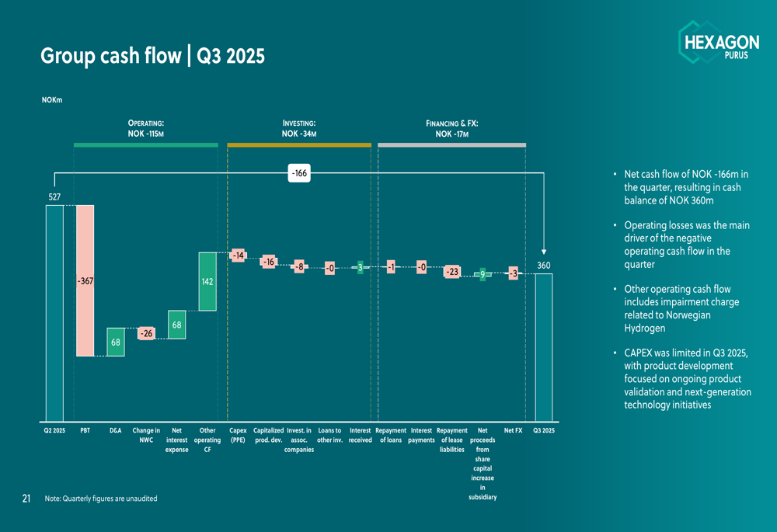Click the Q3 2025 closing balance bar
Screen dimensions: 777x532
(x=544, y=347)
